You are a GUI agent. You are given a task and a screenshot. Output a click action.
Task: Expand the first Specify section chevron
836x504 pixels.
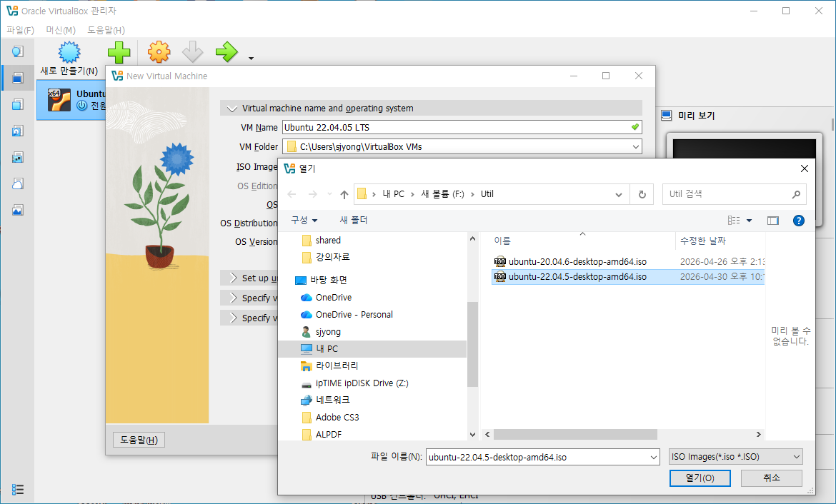pos(233,298)
